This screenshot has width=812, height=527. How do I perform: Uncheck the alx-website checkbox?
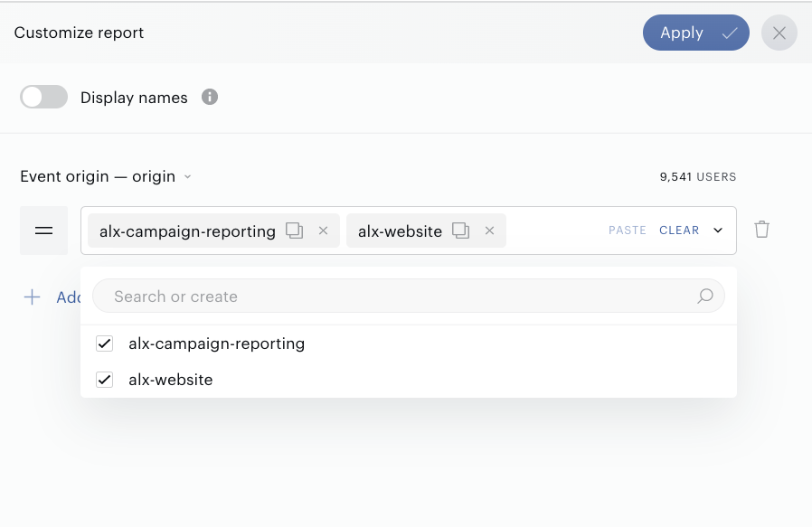click(x=105, y=380)
